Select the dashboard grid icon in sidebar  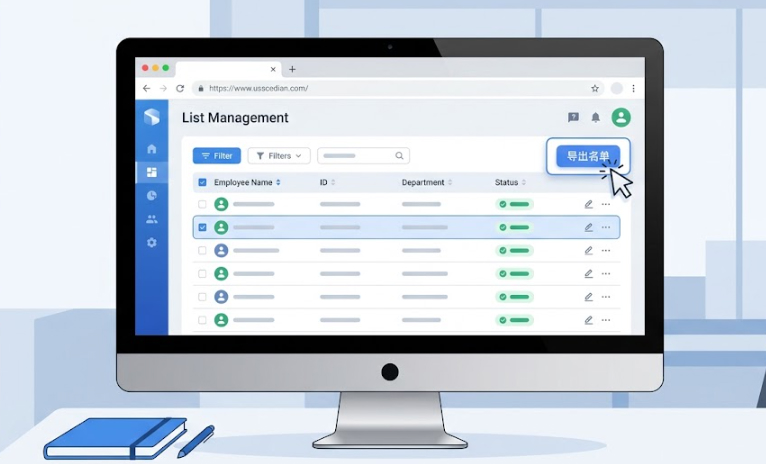pos(151,172)
